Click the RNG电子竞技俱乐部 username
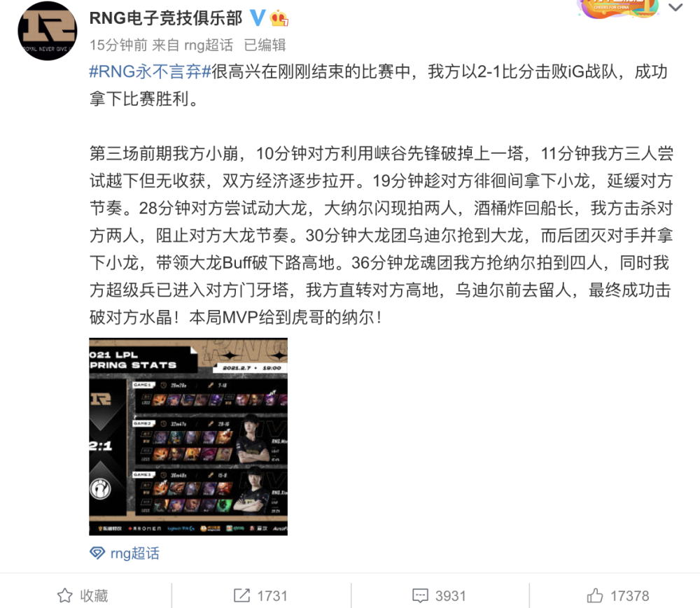The height and width of the screenshot is (608, 700). (166, 18)
